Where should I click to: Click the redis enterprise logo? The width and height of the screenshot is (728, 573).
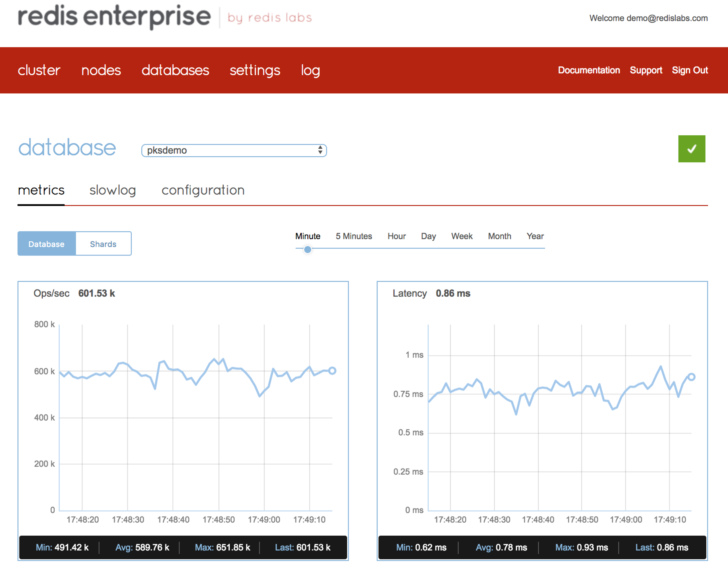(x=114, y=17)
